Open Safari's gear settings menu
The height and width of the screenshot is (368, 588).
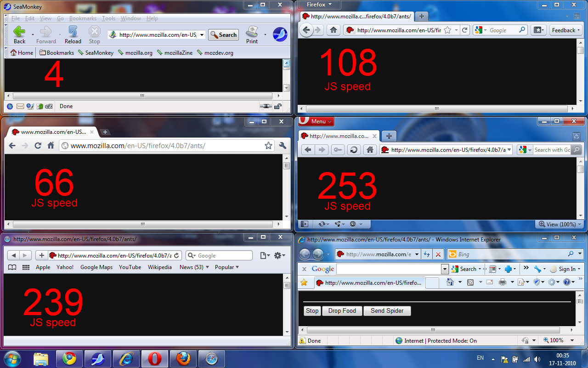pos(279,255)
